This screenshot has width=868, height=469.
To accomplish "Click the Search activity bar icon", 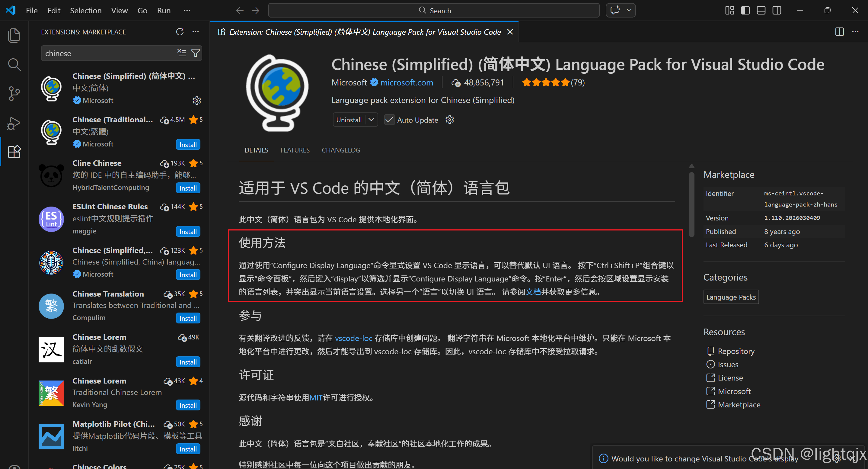I will (14, 64).
